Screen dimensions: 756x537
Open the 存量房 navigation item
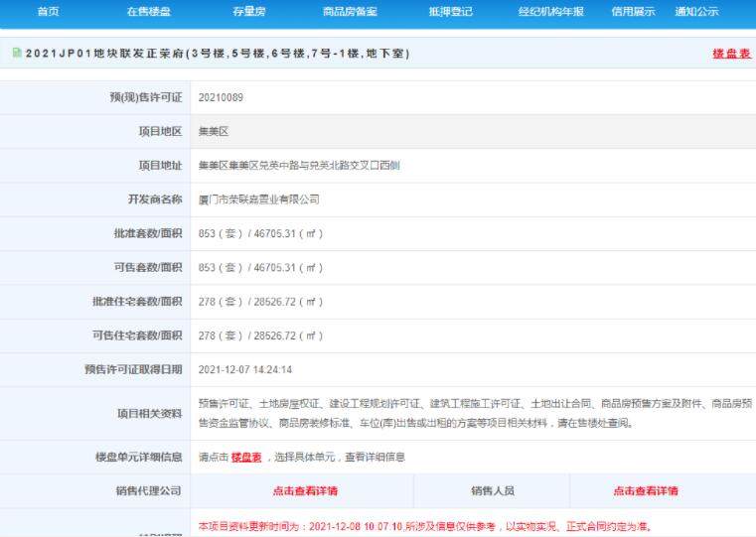coord(249,11)
